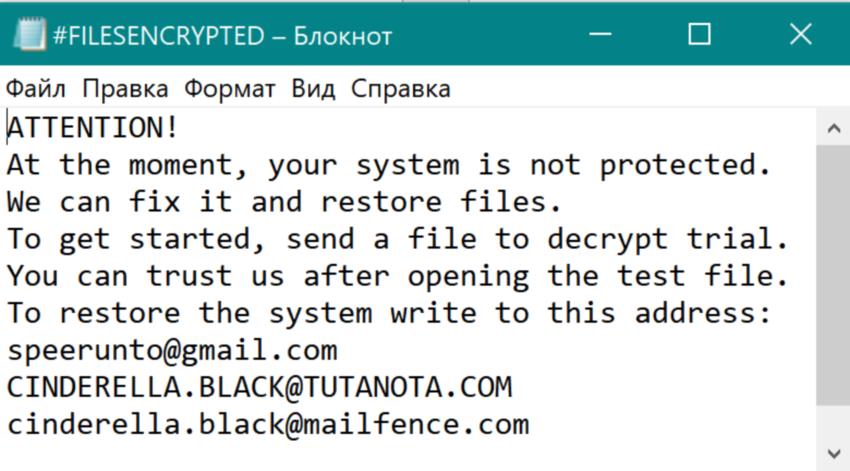Image resolution: width=850 pixels, height=471 pixels.
Task: Click the Notepad icon in title bar
Action: point(28,35)
